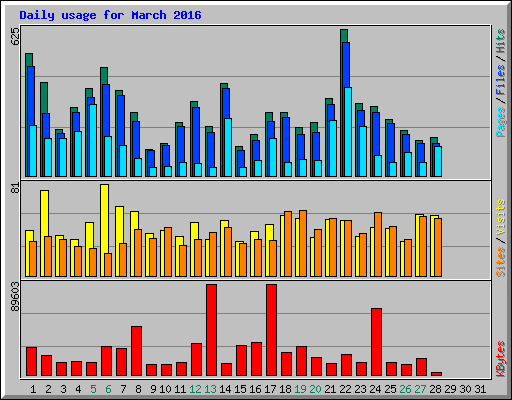Click the 625 y-axis value
Screen dimensions: 512x400
tap(15, 36)
